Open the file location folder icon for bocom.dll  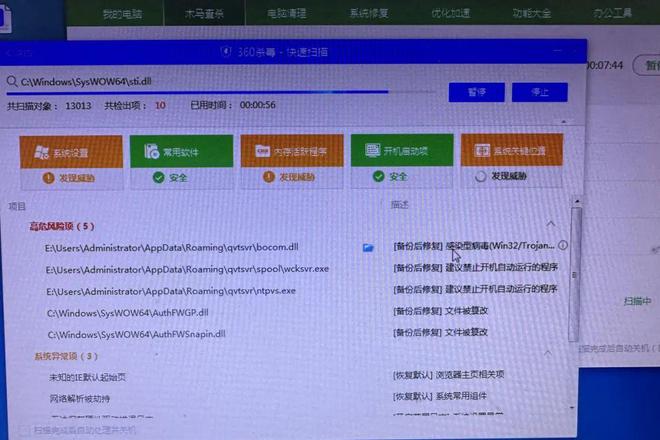pyautogui.click(x=368, y=248)
